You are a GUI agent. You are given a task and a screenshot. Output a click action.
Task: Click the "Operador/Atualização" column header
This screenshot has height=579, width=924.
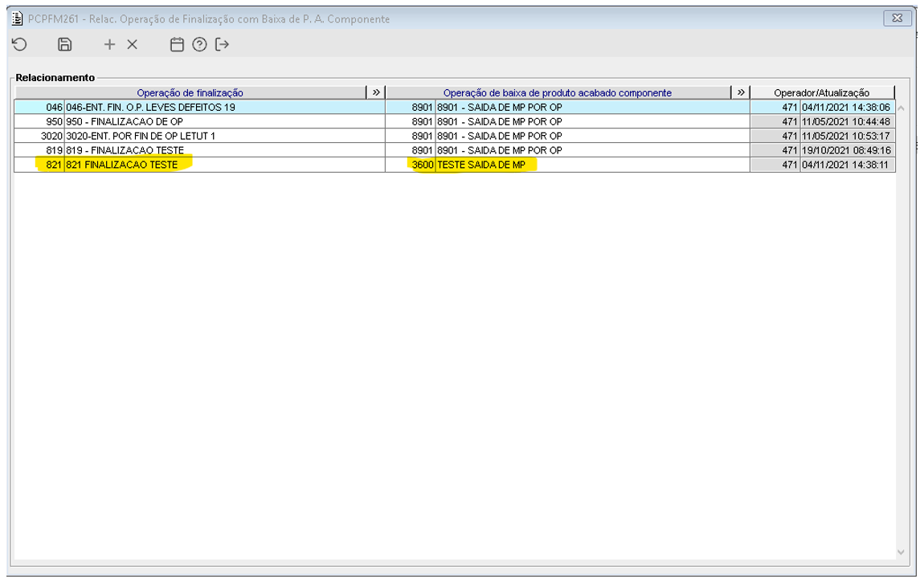[x=821, y=93]
